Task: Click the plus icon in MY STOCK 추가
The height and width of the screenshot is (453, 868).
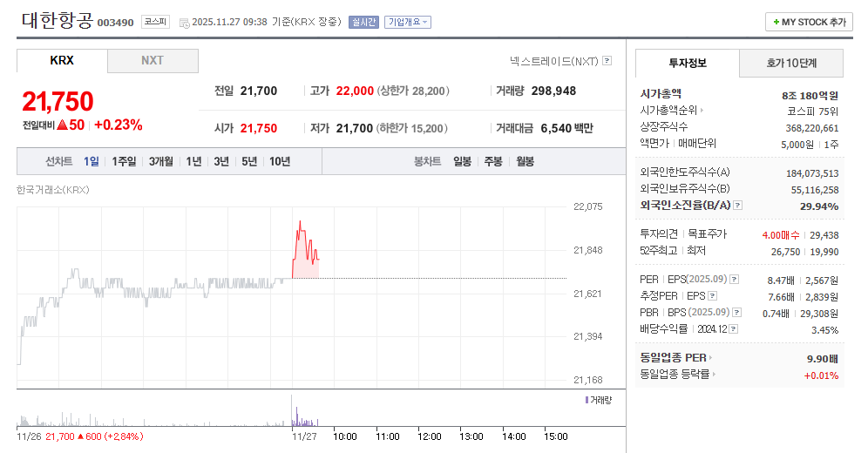Action: pos(776,22)
